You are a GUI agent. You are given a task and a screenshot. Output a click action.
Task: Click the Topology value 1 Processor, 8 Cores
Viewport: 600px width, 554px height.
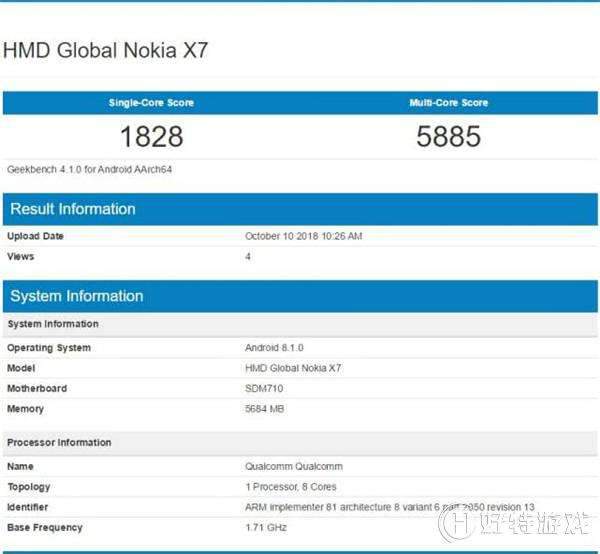[291, 487]
